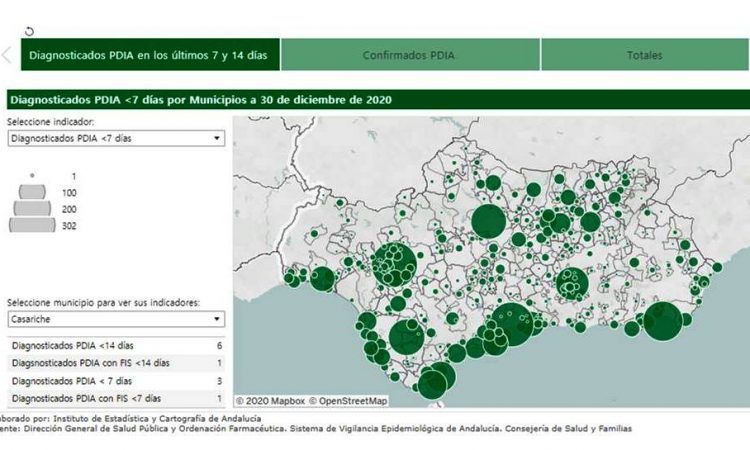Select the legend bubble labeled 100
Viewport: 750px width, 450px height.
tap(32, 191)
